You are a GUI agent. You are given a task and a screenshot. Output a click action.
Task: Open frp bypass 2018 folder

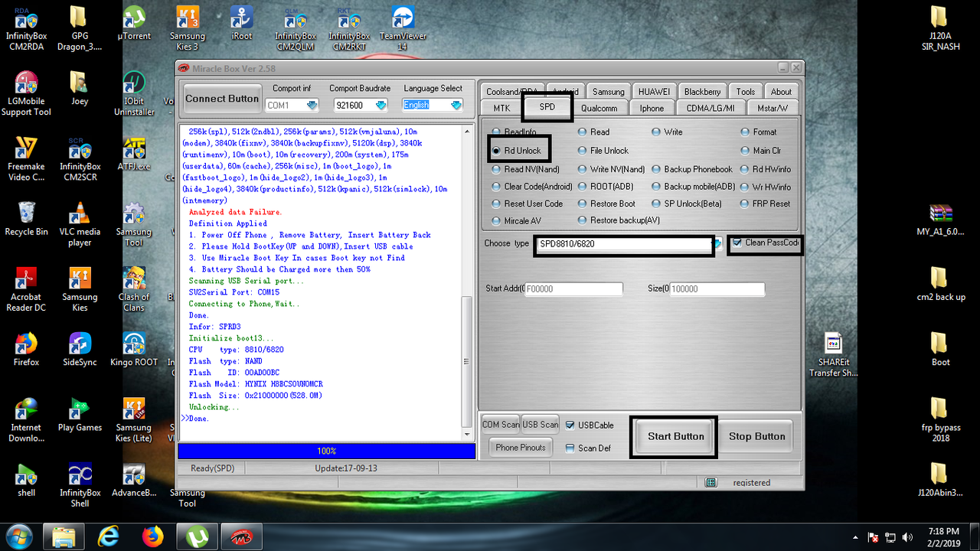(941, 419)
